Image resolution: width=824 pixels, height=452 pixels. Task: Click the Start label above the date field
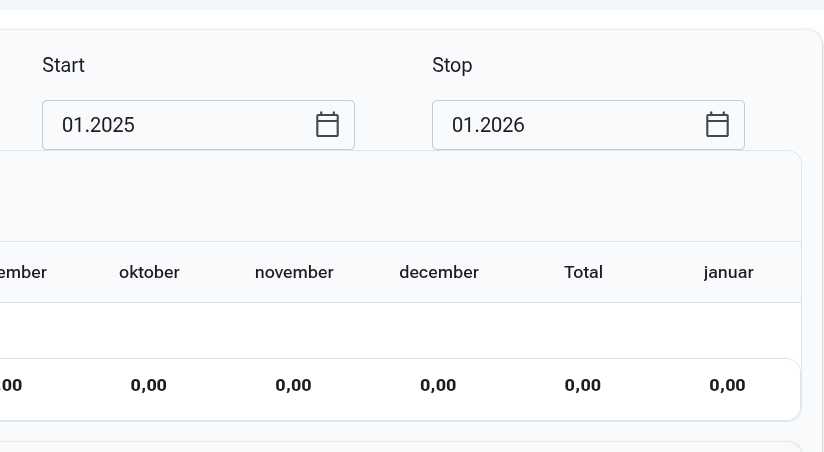point(63,65)
